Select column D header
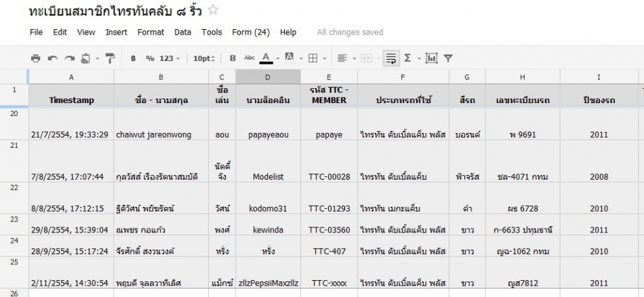The height and width of the screenshot is (297, 644). (268, 77)
